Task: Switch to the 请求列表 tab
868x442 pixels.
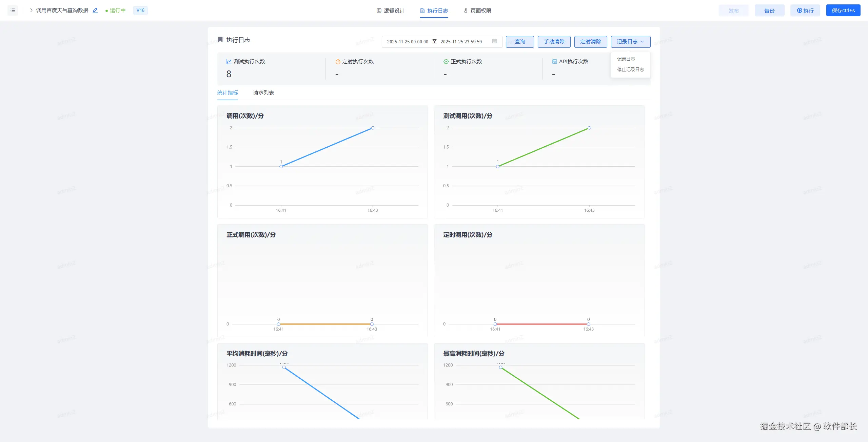Action: [x=263, y=92]
